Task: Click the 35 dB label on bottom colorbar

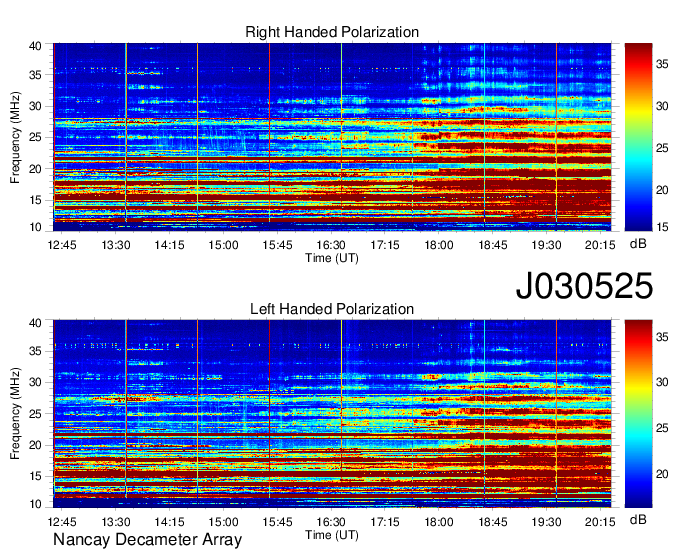Action: pos(662,336)
